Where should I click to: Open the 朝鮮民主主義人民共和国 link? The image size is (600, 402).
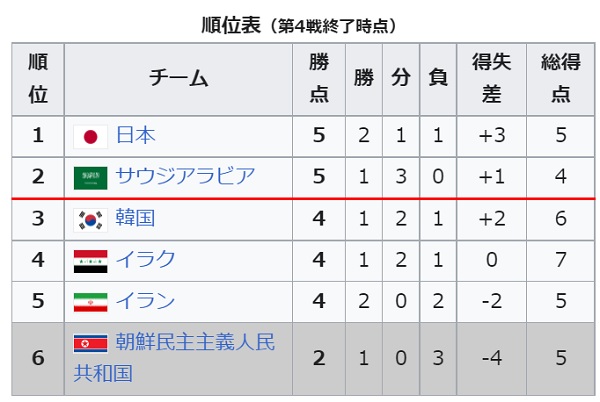(174, 358)
